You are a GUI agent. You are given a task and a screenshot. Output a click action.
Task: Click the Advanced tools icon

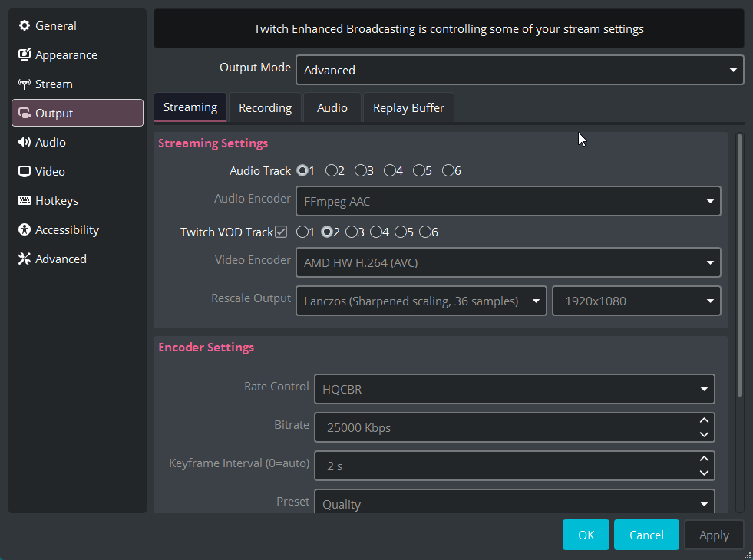coord(24,259)
